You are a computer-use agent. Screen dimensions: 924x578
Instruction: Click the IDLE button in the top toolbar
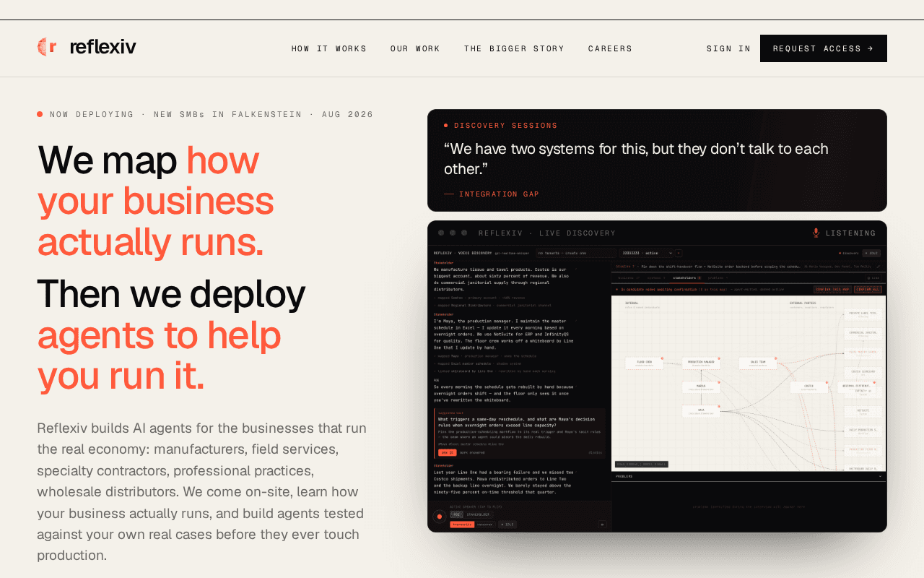click(871, 253)
